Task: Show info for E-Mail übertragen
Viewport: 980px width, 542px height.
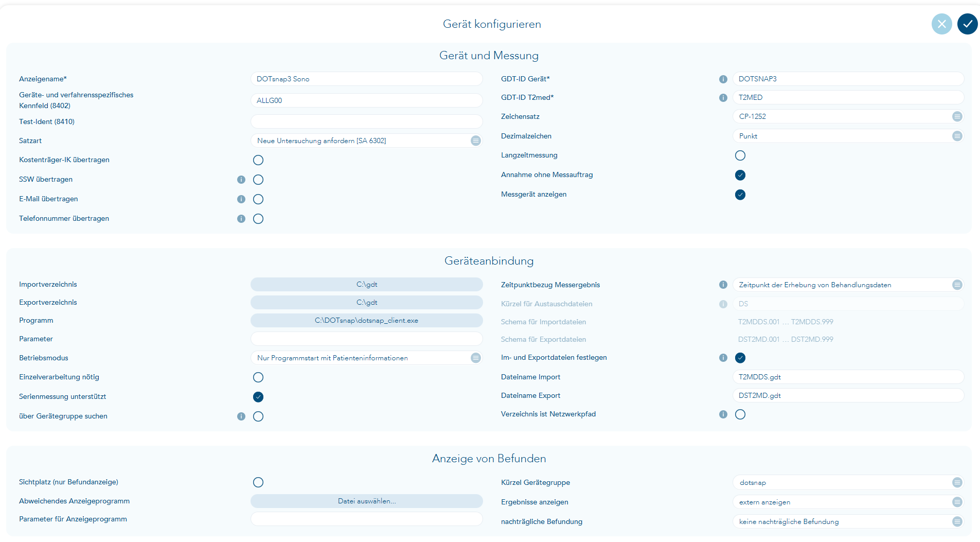Action: 241,199
